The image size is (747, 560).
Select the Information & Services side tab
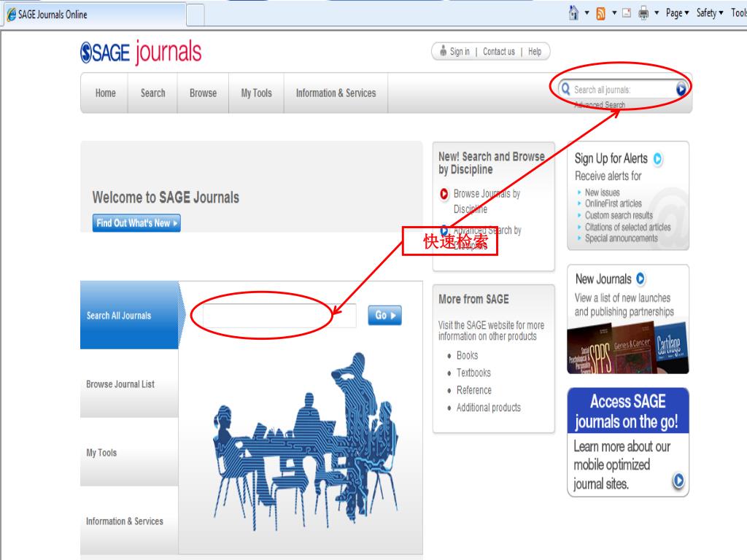click(x=130, y=521)
